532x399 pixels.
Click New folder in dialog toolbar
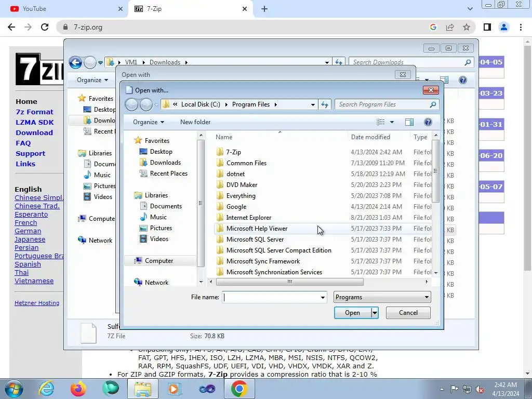[195, 122]
